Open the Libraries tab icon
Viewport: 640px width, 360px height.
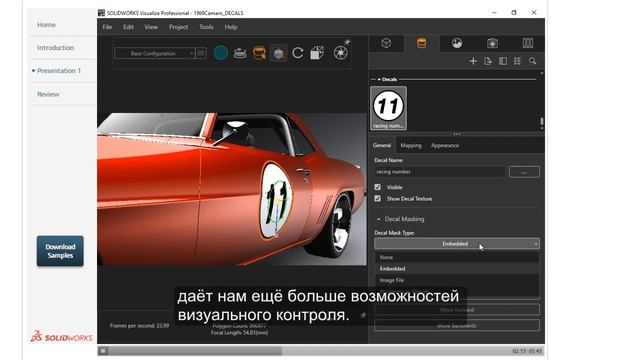[x=528, y=43]
